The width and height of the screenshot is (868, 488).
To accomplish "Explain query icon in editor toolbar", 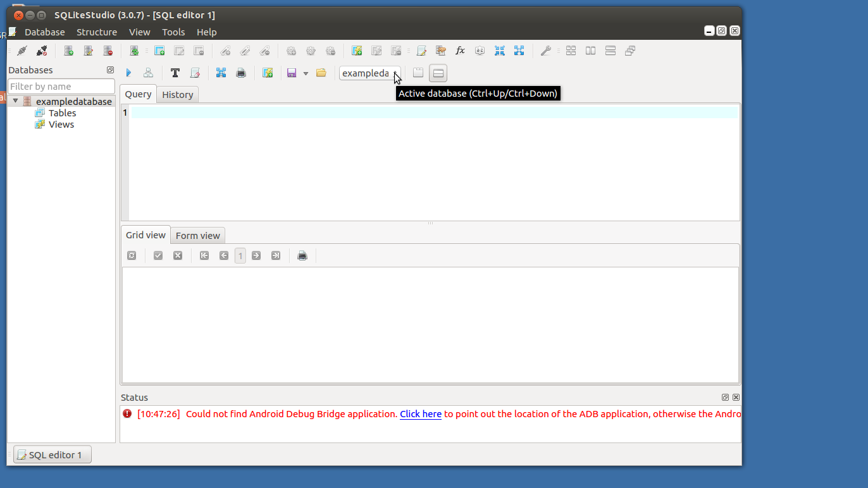I will coord(148,73).
